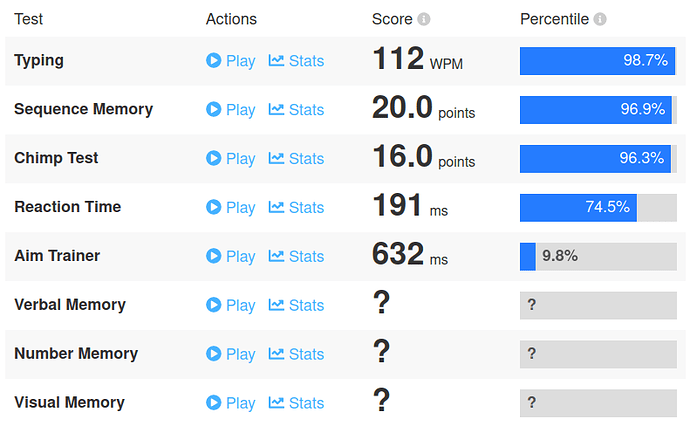This screenshot has height=432, width=690.
Task: Click the Typing 98.7% percentile bar
Action: pyautogui.click(x=597, y=60)
